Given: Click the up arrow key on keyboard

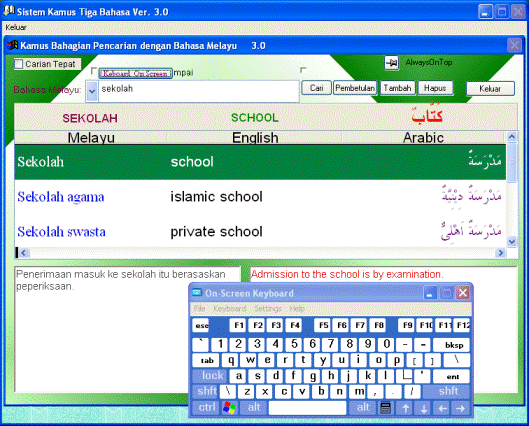Looking at the screenshot, I should pos(405,408).
